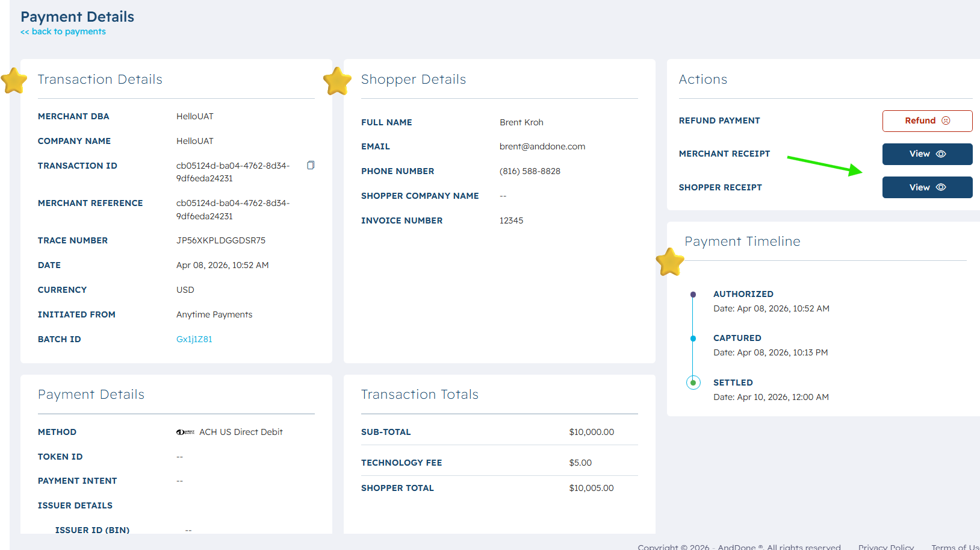View the merchant receipt
The width and height of the screenshot is (980, 550).
pyautogui.click(x=927, y=154)
